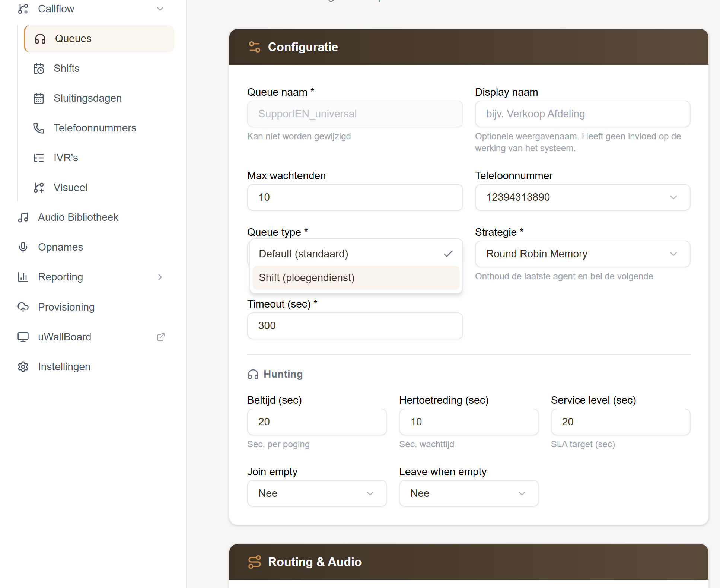
Task: Open the Leave when empty dropdown
Action: pos(469,493)
